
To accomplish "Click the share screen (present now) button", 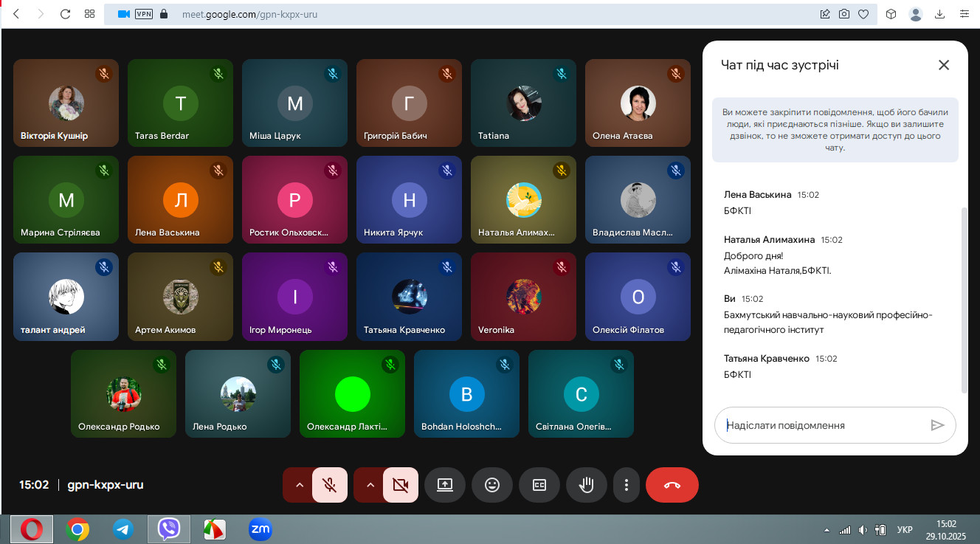I will pos(445,485).
